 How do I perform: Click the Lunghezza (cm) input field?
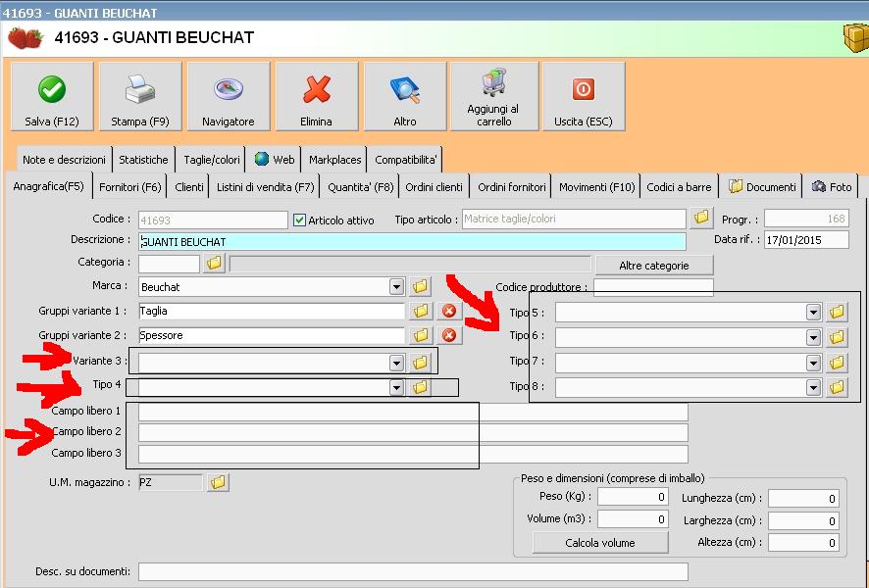tap(803, 498)
